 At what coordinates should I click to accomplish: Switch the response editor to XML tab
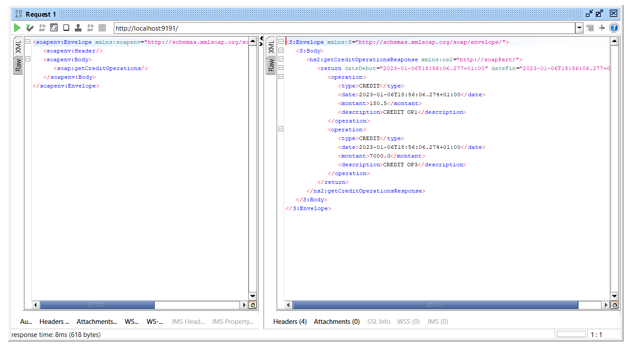tap(271, 47)
